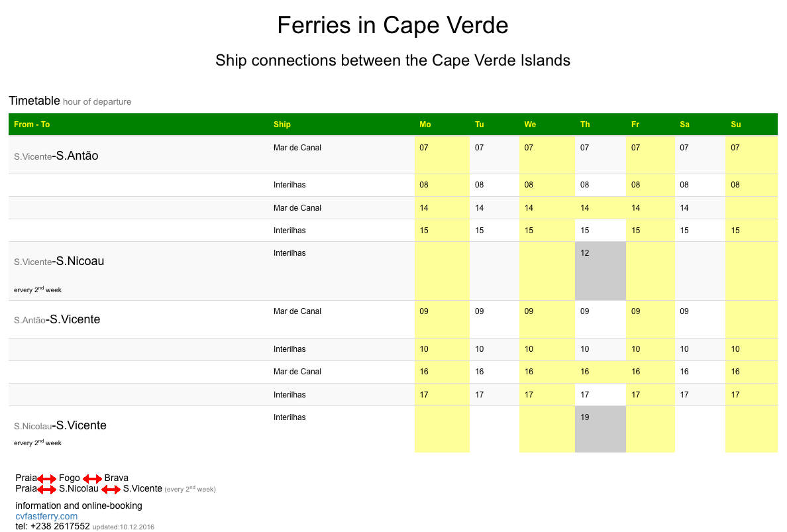Click the red arrow between S.Nicolau and S.Vicente
The height and width of the screenshot is (532, 787).
111,490
